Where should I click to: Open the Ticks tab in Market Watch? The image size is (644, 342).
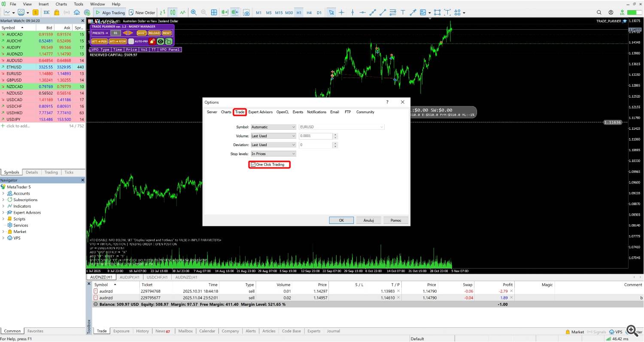click(69, 172)
